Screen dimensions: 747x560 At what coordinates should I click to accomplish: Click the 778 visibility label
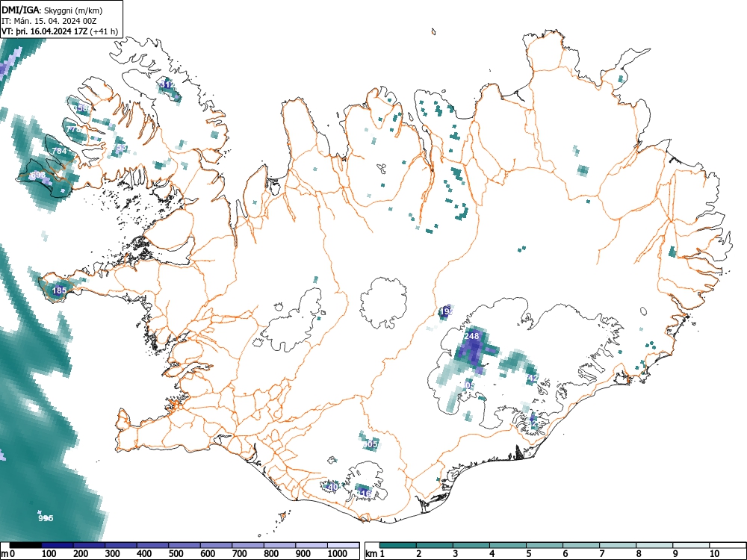pyautogui.click(x=74, y=129)
